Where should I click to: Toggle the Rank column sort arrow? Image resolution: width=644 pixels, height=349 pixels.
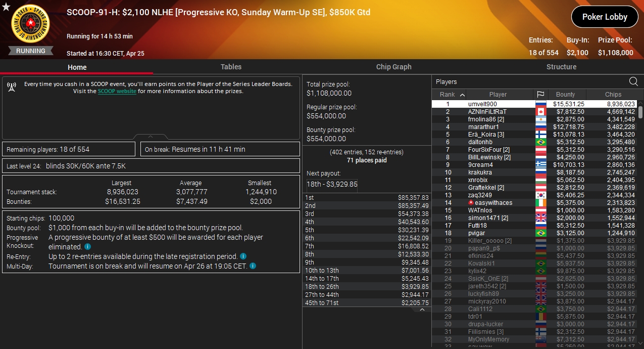click(462, 95)
